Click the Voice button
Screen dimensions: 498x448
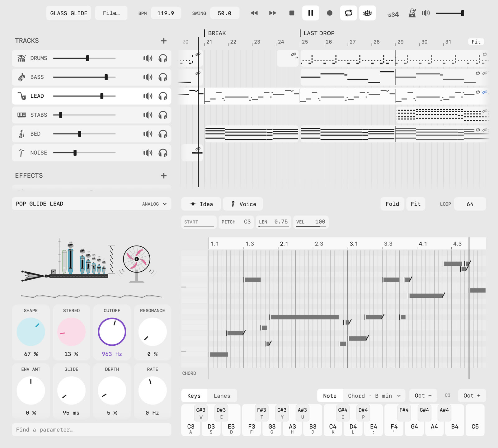click(243, 204)
